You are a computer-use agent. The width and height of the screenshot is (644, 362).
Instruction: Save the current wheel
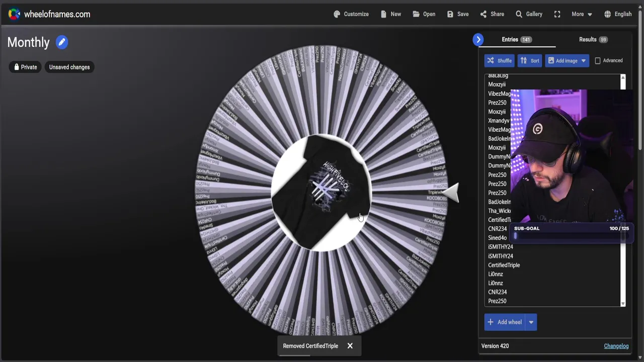pos(458,14)
